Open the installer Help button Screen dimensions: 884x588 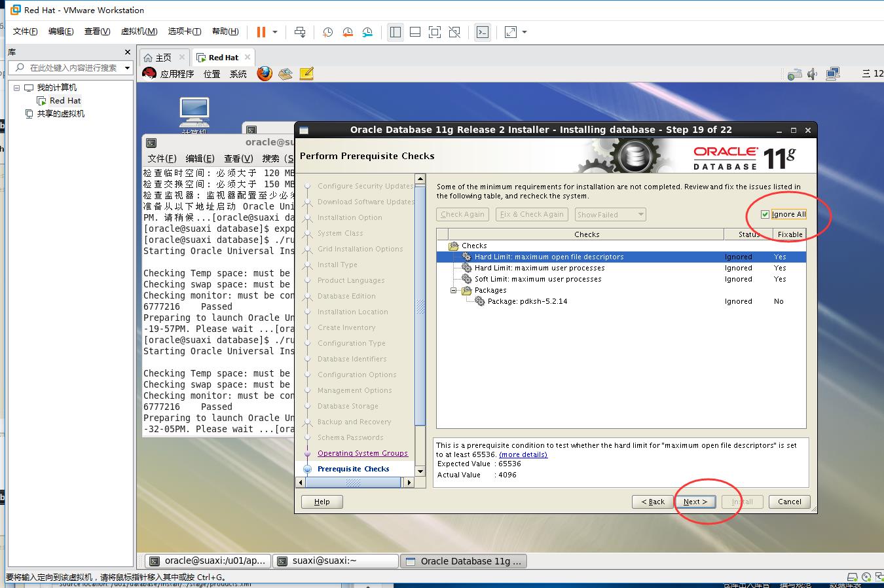[322, 502]
